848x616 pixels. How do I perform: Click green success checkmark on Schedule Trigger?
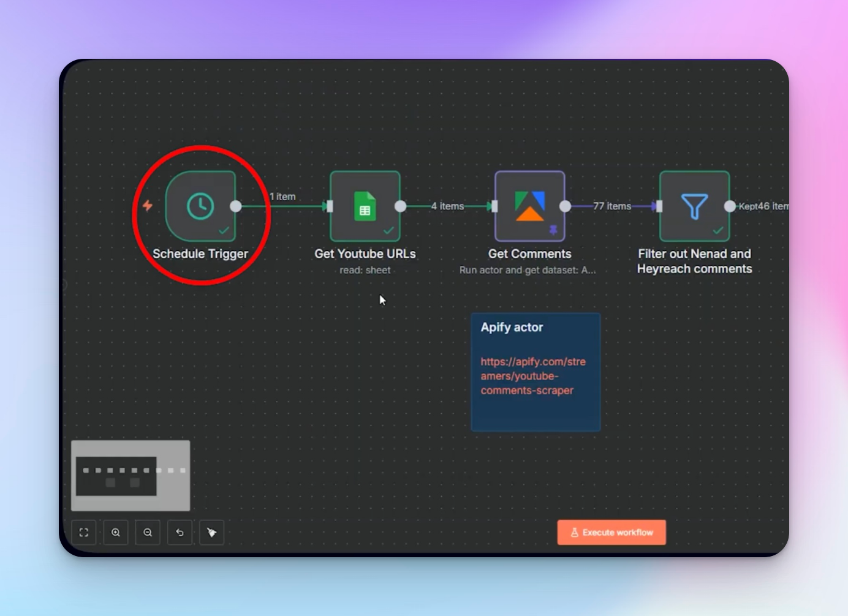[224, 231]
